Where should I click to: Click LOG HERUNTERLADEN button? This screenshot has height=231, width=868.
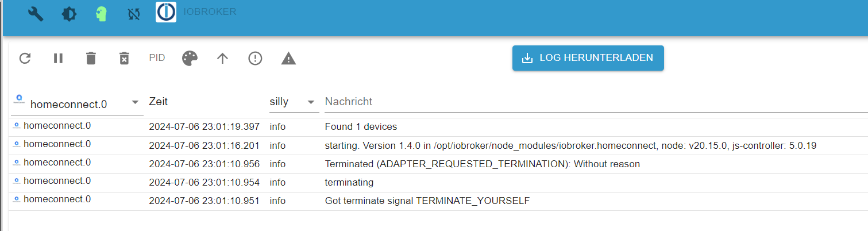[x=588, y=58]
